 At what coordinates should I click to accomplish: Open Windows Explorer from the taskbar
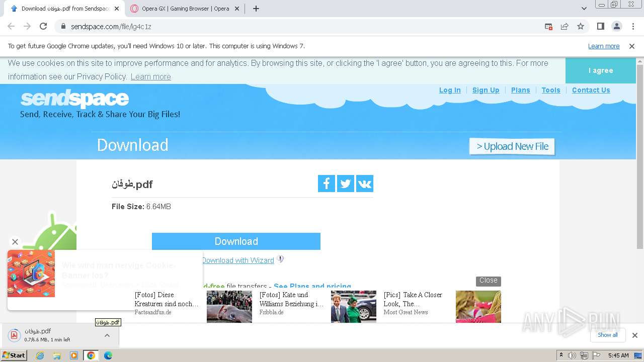[x=57, y=355]
